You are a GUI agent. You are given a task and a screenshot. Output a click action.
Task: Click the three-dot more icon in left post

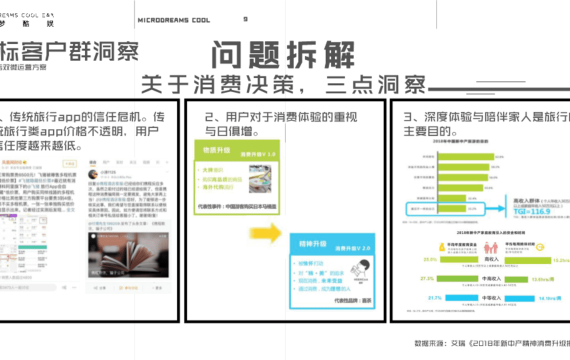pyautogui.click(x=75, y=287)
